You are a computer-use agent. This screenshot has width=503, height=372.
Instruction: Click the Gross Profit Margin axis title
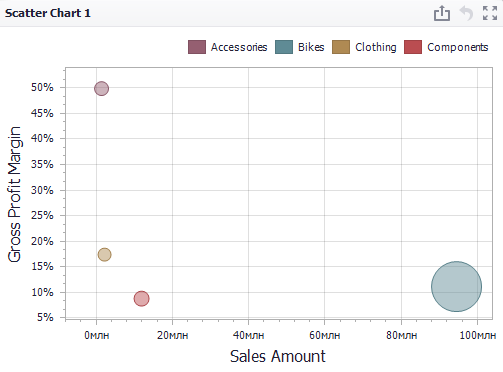coord(14,195)
